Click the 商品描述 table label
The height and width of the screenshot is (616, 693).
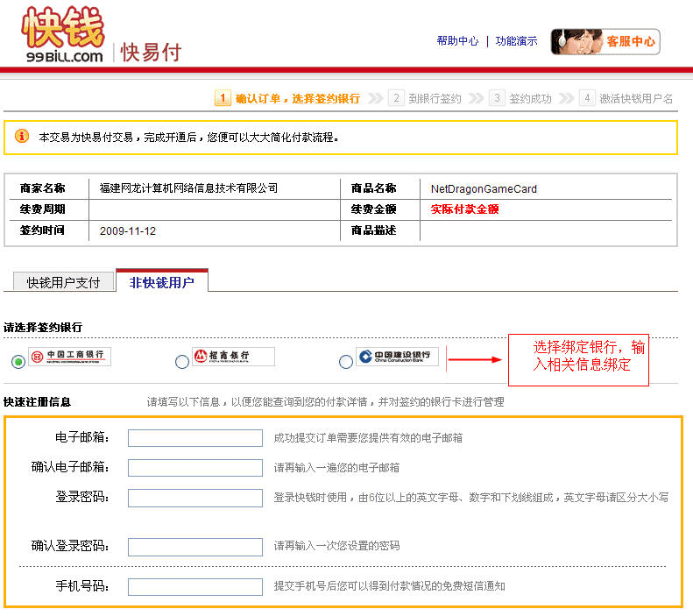[374, 230]
